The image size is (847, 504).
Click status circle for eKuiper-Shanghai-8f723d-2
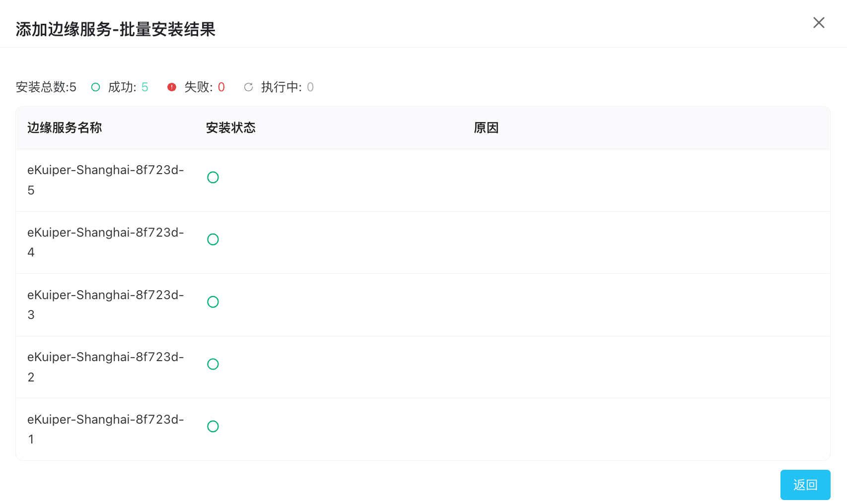(x=213, y=364)
